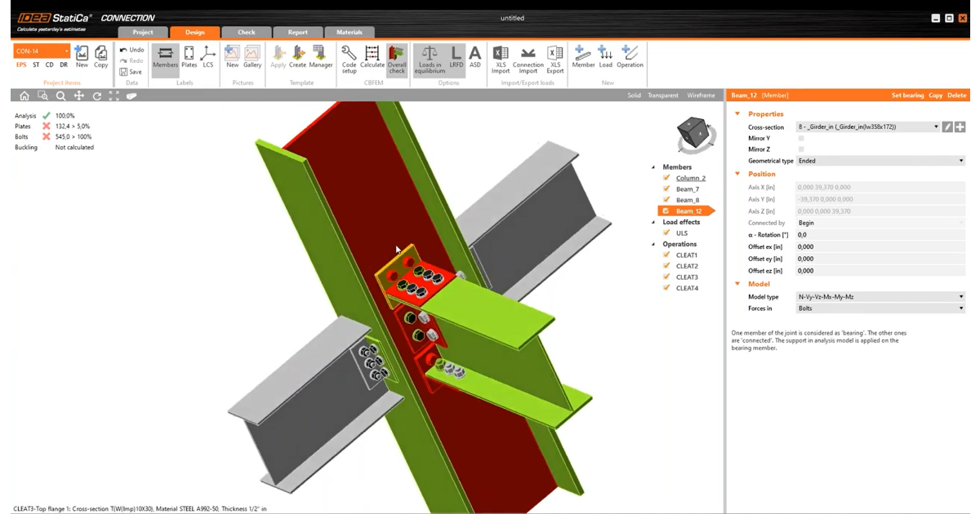This screenshot has width=980, height=514.
Task: Click the Calculate abacus icon
Action: pyautogui.click(x=372, y=56)
